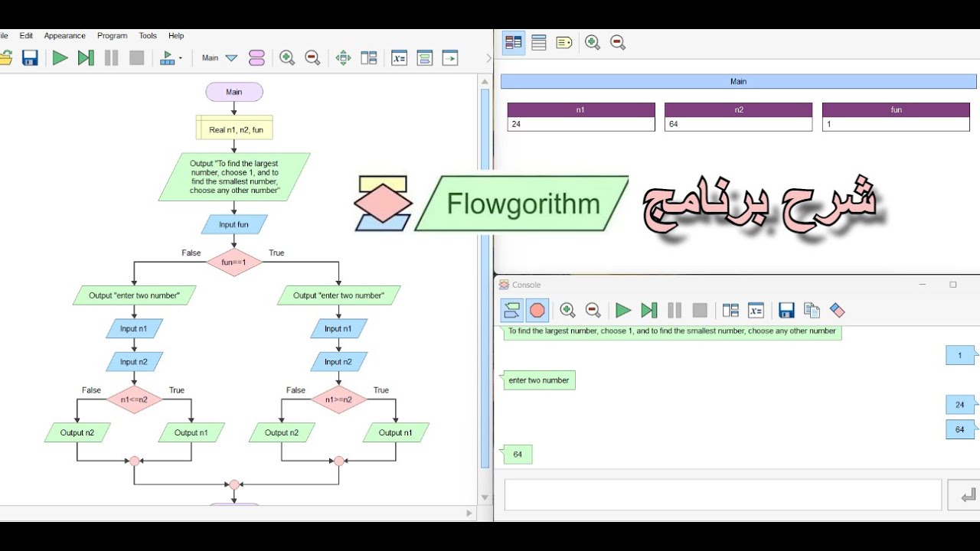Viewport: 980px width, 551px height.
Task: Clear the Console with eraser icon
Action: point(837,310)
